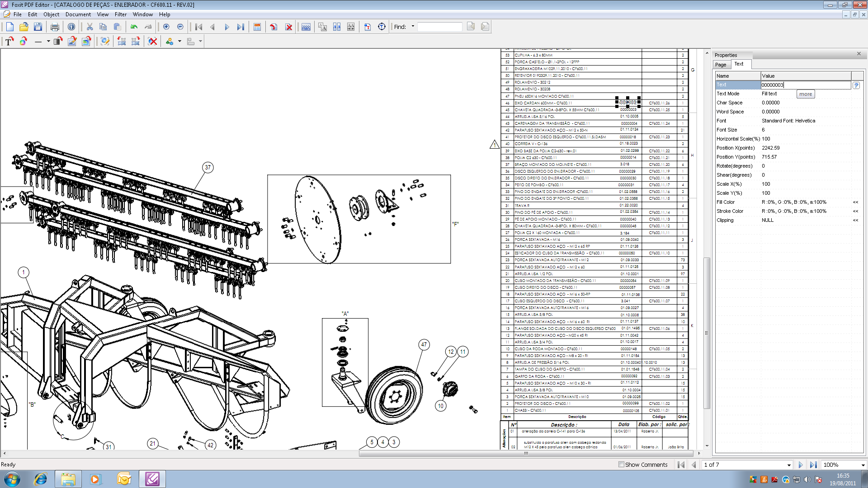Go to next page in toolbar
Screen dimensions: 868x488
(x=226, y=27)
